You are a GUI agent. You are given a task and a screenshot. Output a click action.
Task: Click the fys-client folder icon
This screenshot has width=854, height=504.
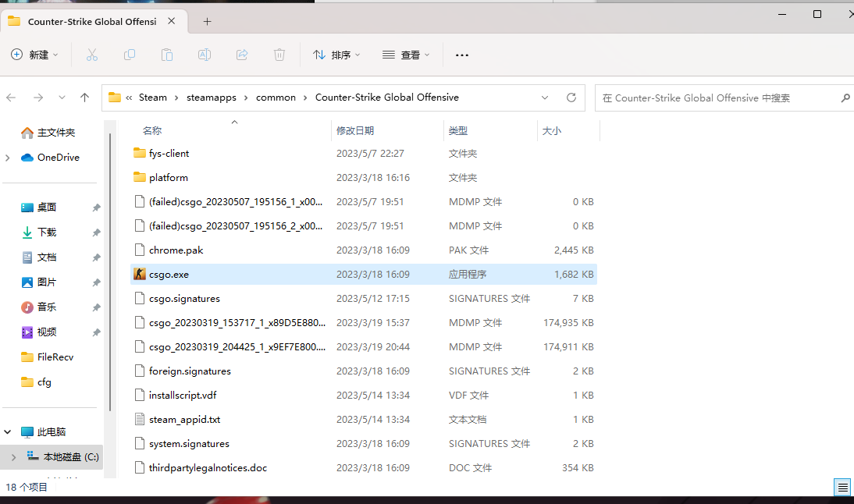click(x=140, y=153)
